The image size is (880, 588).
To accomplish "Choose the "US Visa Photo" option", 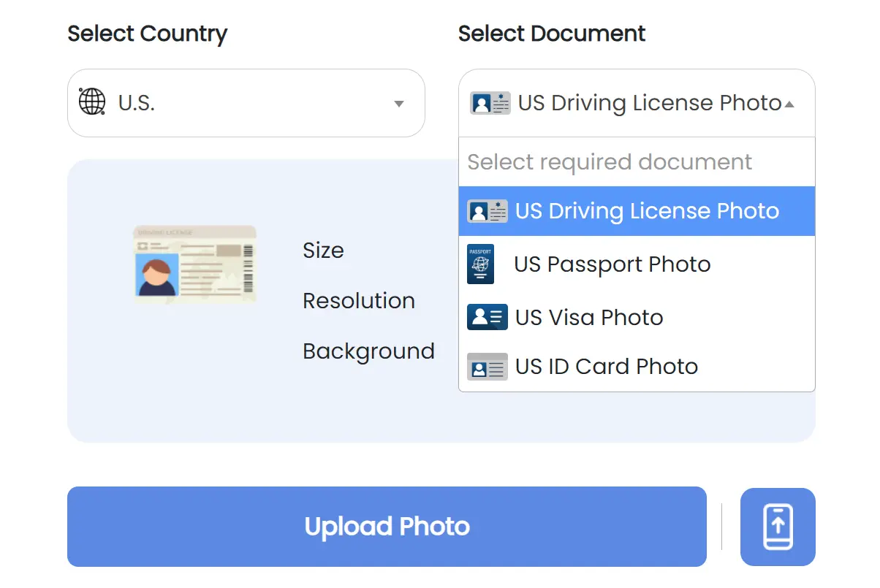I will pyautogui.click(x=589, y=317).
